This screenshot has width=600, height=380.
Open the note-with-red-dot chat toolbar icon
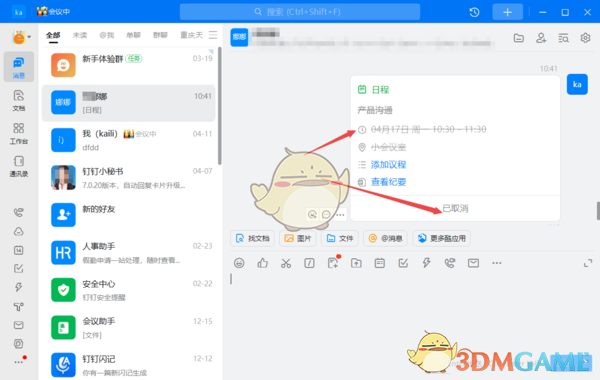333,263
